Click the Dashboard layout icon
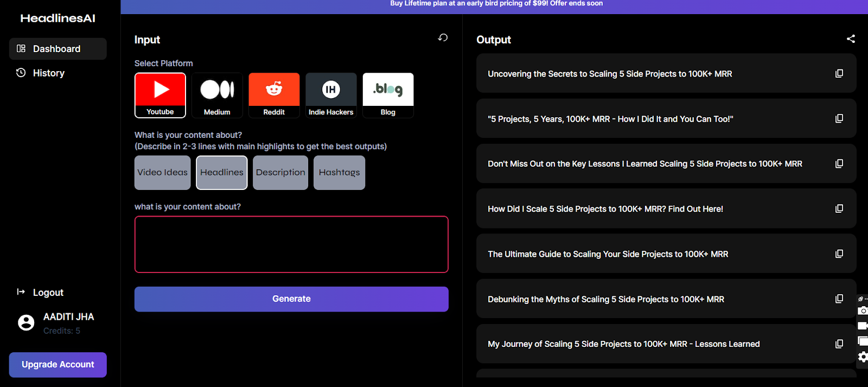The width and height of the screenshot is (868, 387). coord(21,48)
